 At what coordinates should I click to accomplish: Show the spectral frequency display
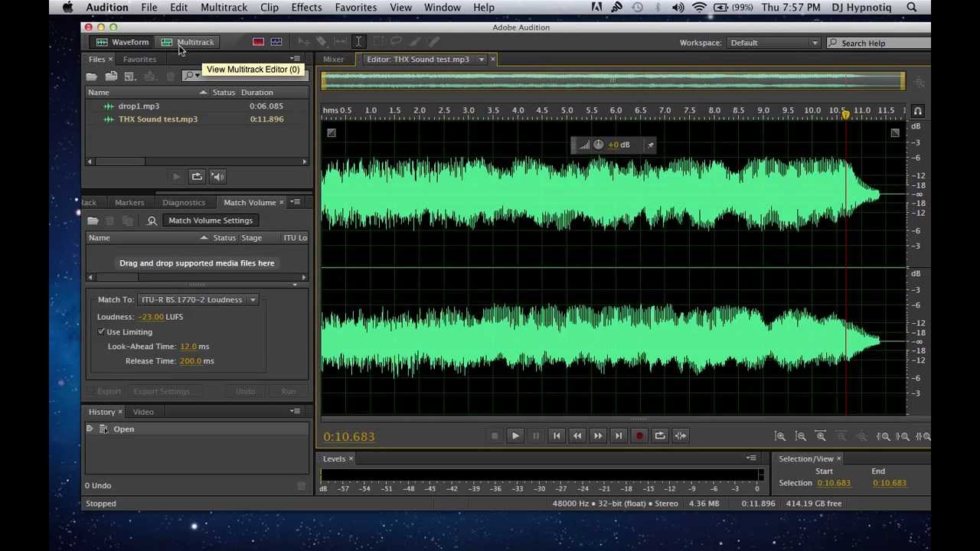[258, 42]
